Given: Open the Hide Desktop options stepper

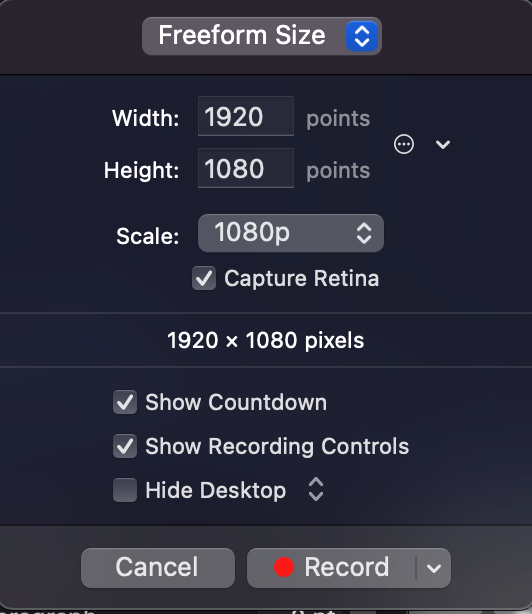Looking at the screenshot, I should [x=316, y=489].
